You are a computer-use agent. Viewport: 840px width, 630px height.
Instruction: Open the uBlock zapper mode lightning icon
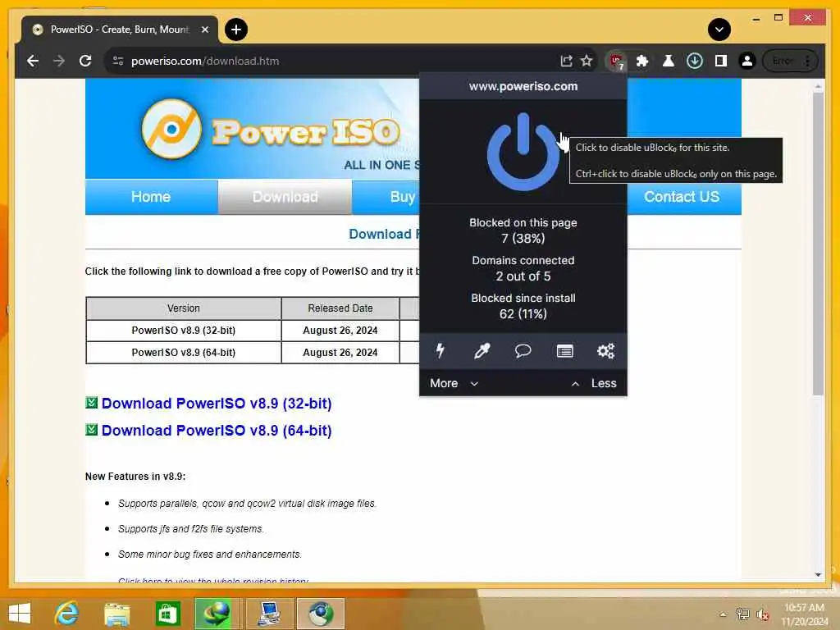(441, 351)
